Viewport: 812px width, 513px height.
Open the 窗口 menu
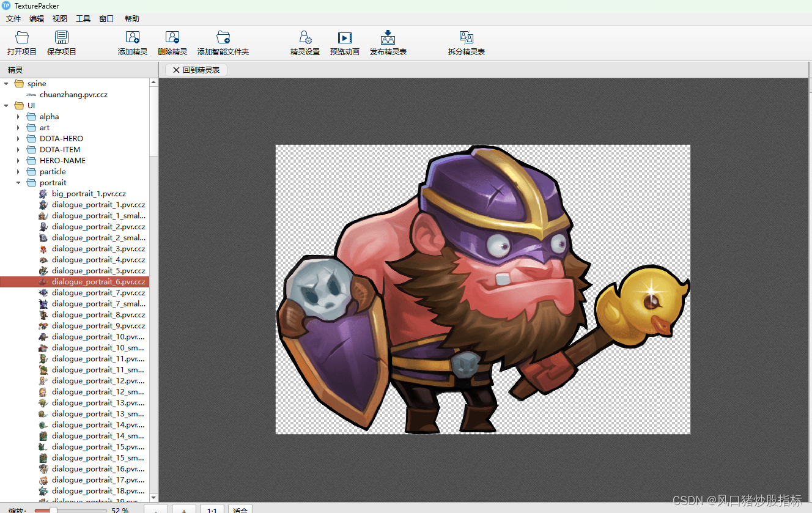[106, 19]
